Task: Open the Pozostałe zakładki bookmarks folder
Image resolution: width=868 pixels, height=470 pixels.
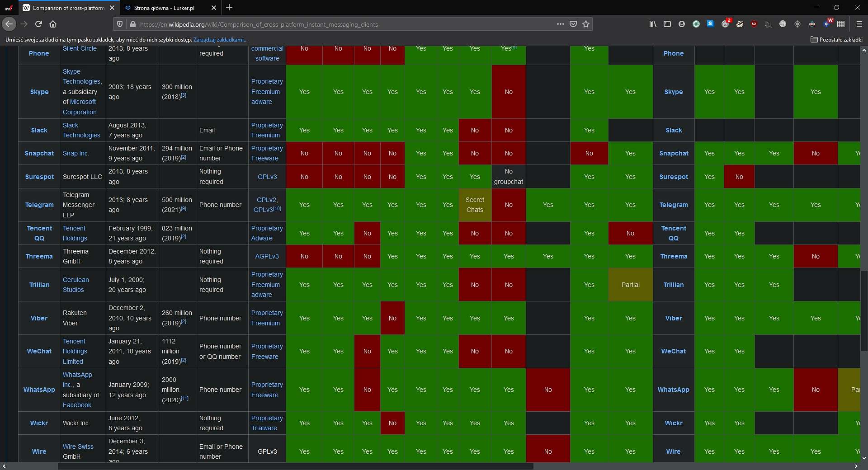Action: coord(836,40)
